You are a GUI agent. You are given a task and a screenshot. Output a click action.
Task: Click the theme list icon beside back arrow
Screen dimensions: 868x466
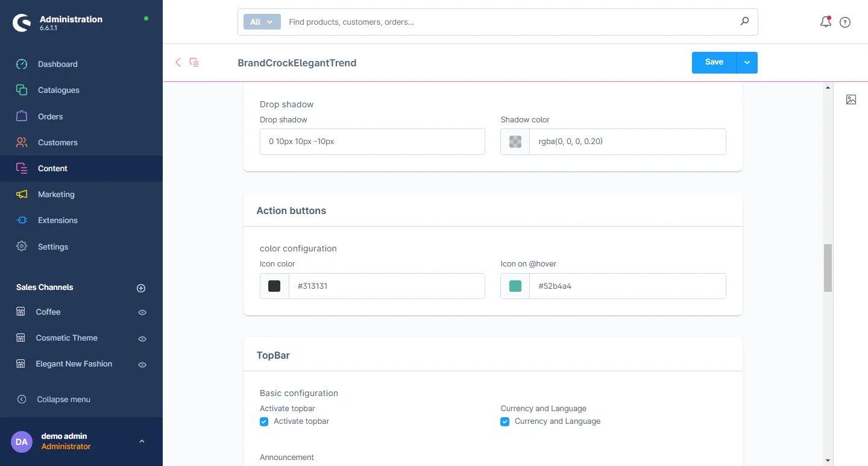194,62
